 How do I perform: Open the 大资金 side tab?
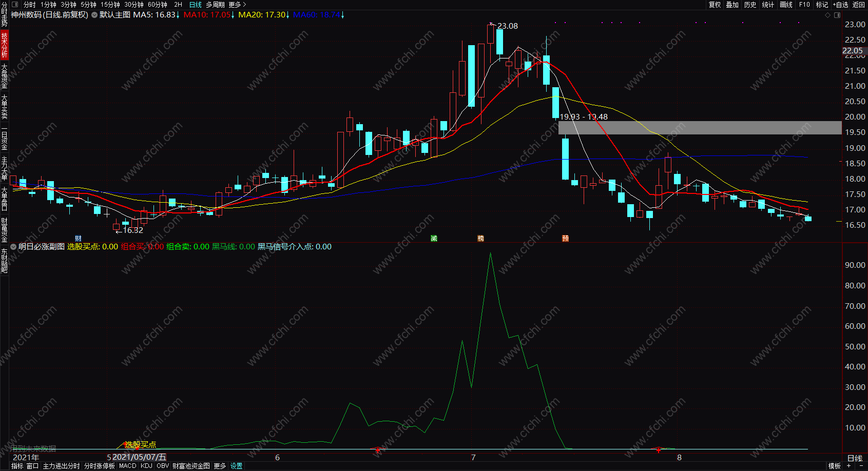pos(4,75)
